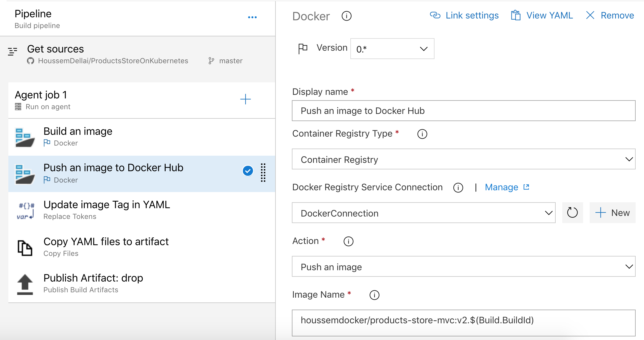This screenshot has width=644, height=340.
Task: Click the Action field info icon
Action: pos(348,241)
